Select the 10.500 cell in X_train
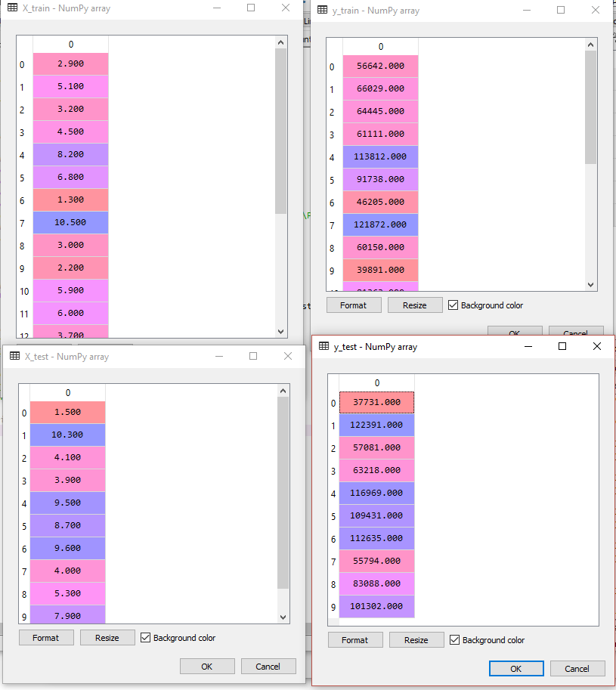 (71, 222)
